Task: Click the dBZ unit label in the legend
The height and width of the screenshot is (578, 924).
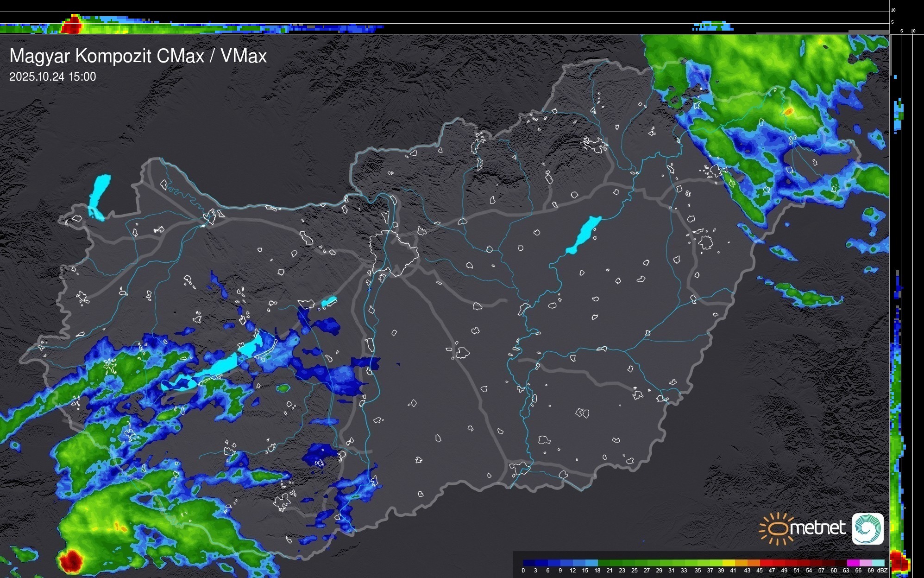Action: [882, 571]
